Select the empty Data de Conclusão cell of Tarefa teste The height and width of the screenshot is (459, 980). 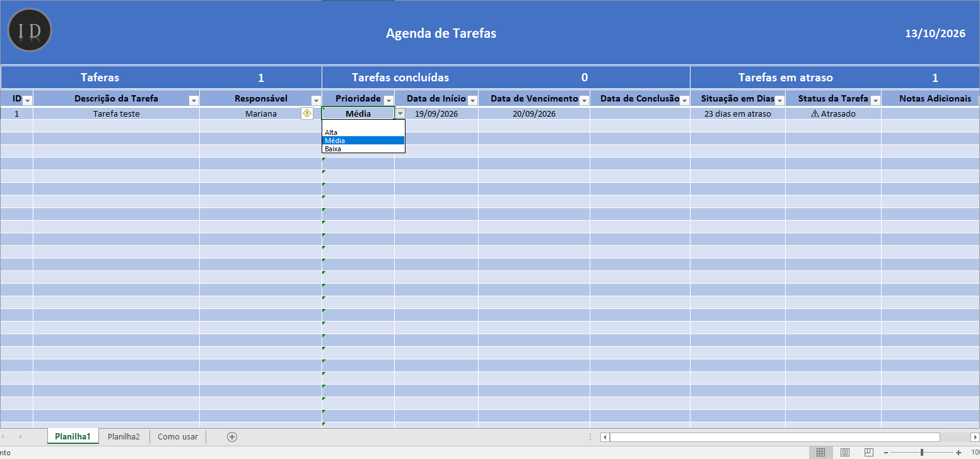click(x=640, y=113)
